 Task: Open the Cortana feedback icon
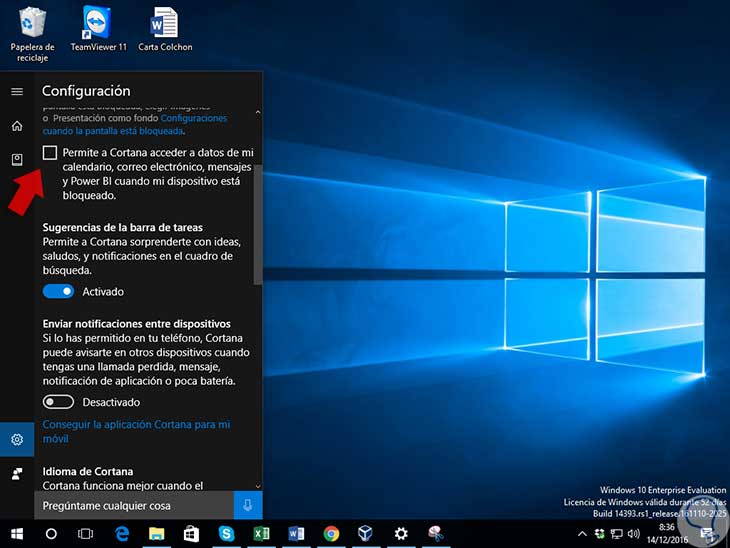pyautogui.click(x=17, y=474)
